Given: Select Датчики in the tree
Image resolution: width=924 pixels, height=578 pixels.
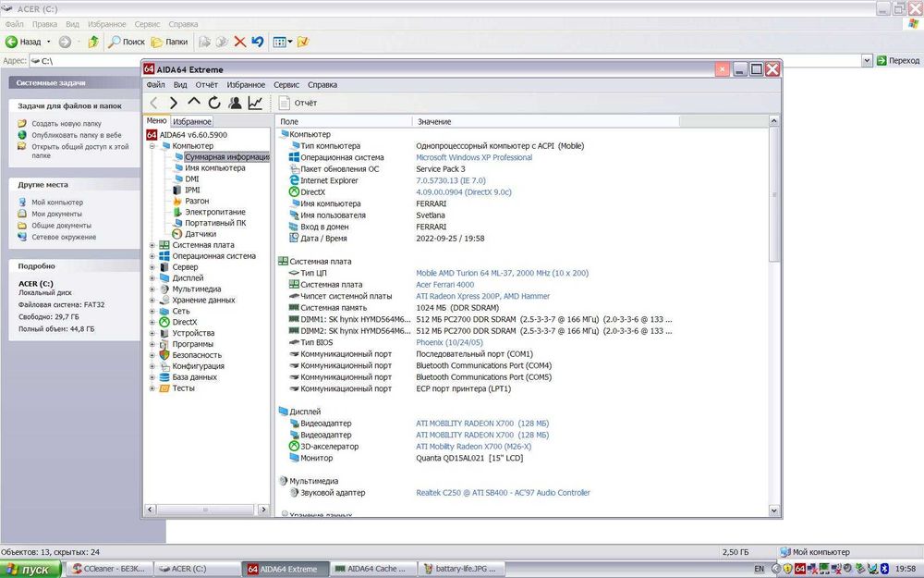Looking at the screenshot, I should [x=201, y=234].
